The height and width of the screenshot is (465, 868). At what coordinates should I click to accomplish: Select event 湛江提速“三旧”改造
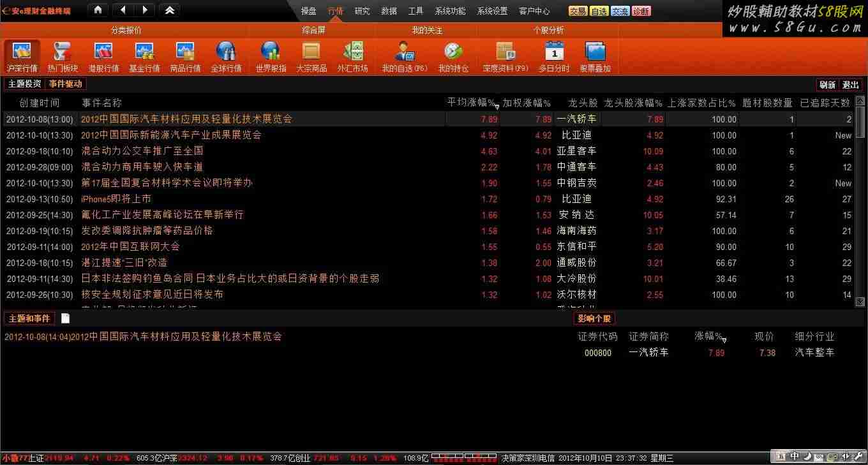point(124,262)
